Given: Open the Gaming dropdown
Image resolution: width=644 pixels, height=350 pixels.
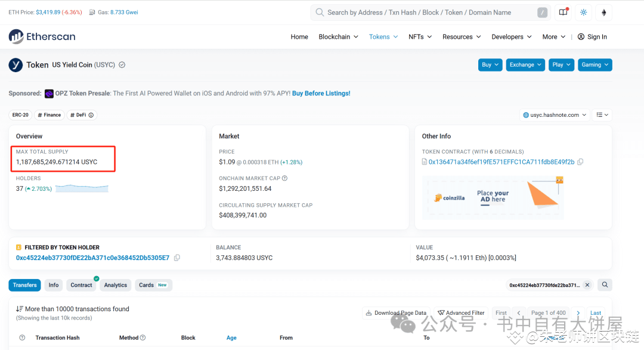Looking at the screenshot, I should [x=595, y=65].
